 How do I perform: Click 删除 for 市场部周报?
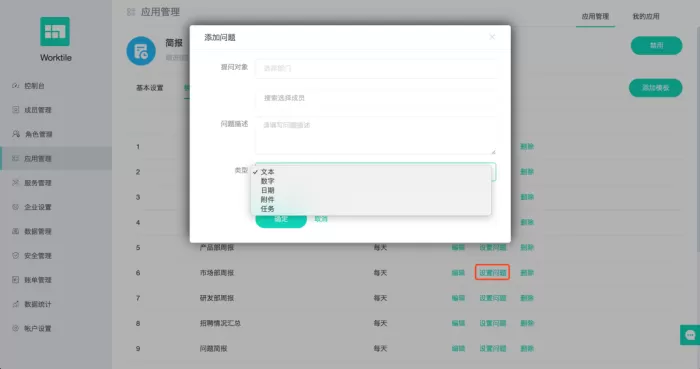coord(527,273)
